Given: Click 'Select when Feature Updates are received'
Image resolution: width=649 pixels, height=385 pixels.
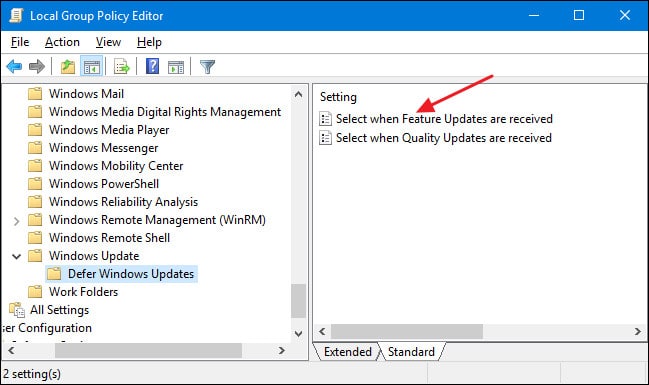Looking at the screenshot, I should 444,119.
